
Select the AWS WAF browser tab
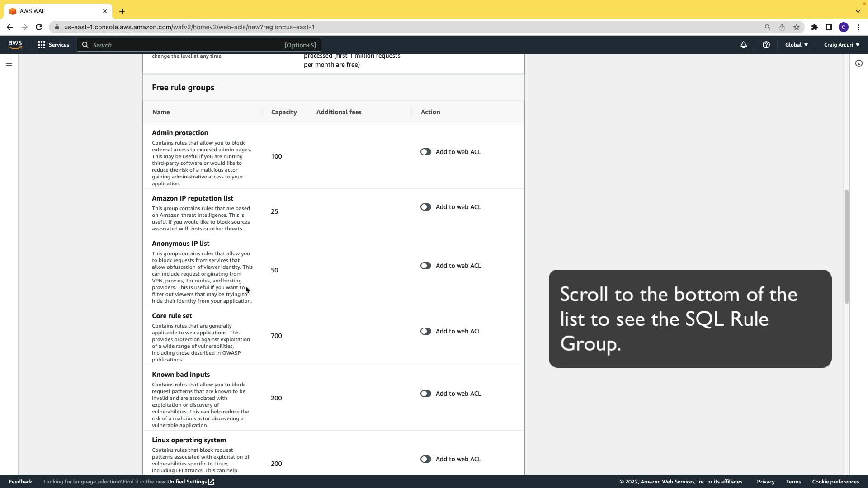point(54,11)
